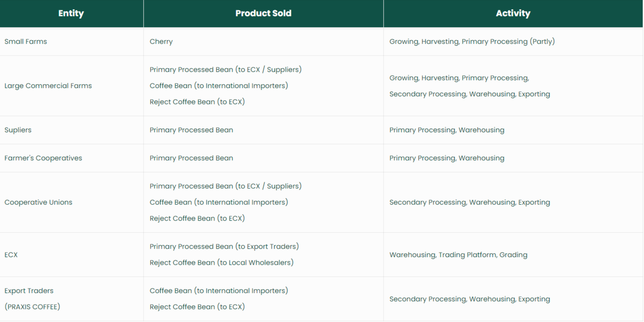Click the Export Traders entity text
Screen dimensions: 644x322
(x=29, y=291)
